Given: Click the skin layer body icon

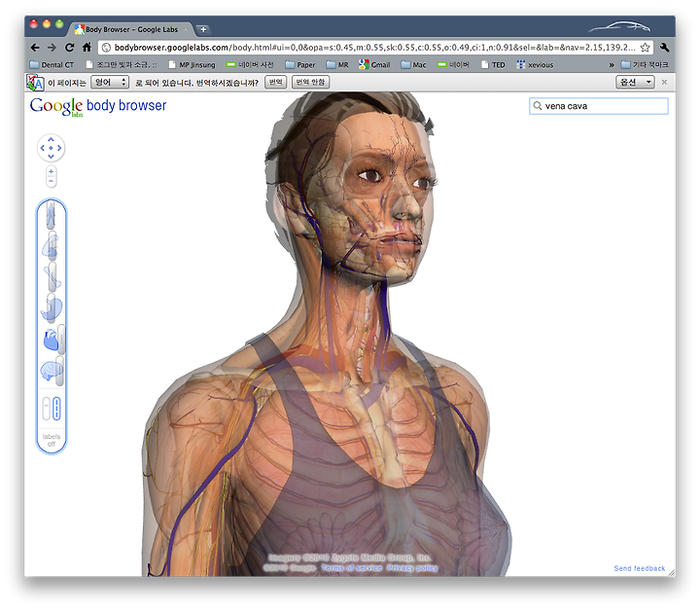Looking at the screenshot, I should 50,215.
